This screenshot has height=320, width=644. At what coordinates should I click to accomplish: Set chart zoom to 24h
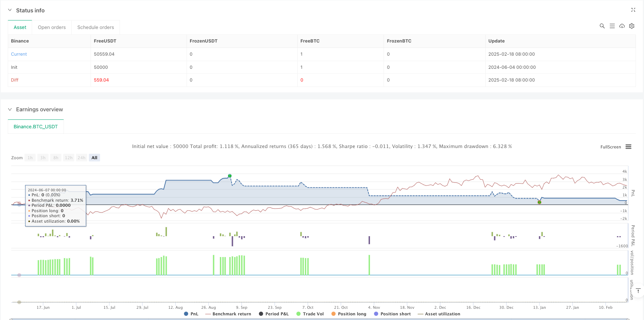(x=81, y=158)
